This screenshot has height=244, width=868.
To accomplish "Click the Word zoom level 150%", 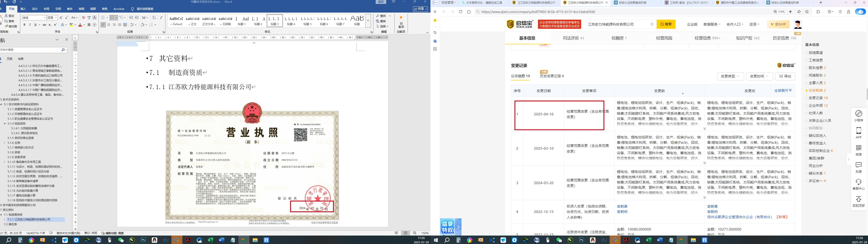I will [425, 233].
